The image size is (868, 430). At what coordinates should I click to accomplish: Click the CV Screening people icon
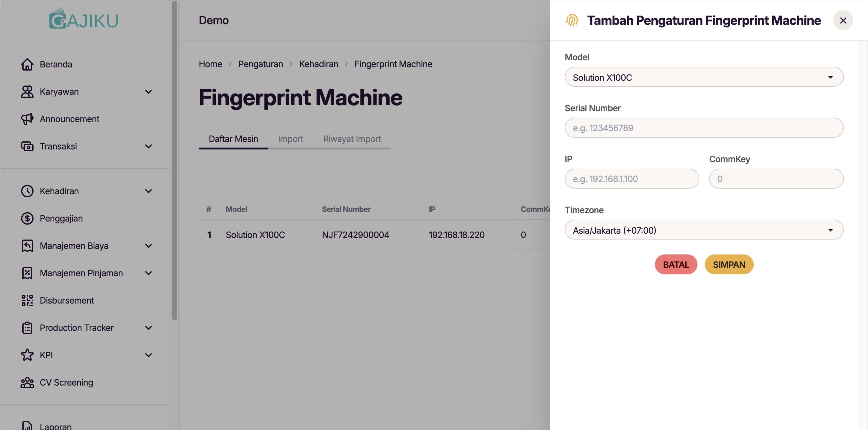27,382
